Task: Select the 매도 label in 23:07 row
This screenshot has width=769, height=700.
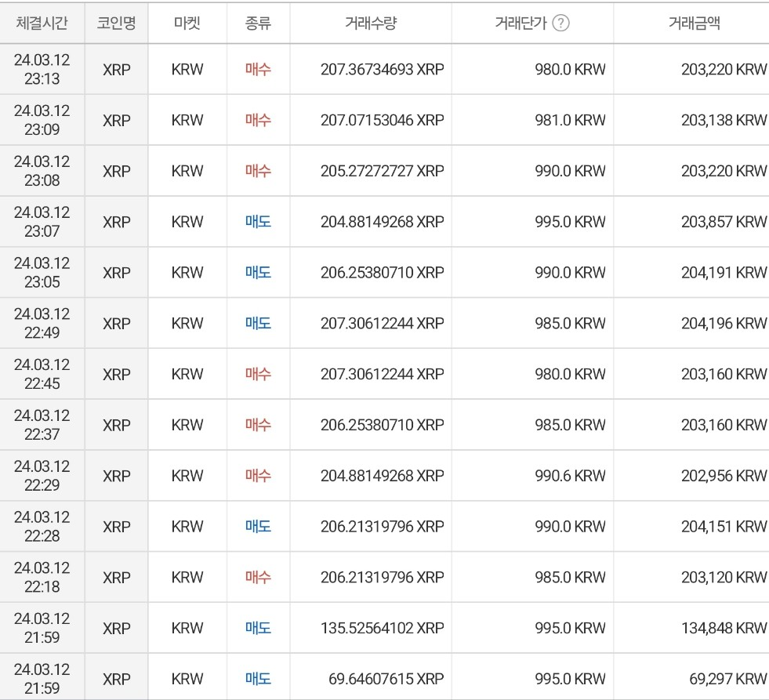Action: tap(258, 222)
